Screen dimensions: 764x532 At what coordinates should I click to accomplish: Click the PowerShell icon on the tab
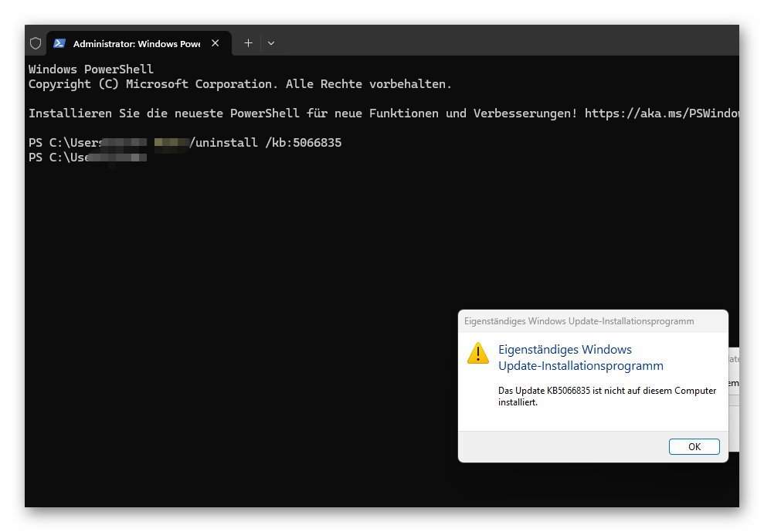(x=59, y=43)
